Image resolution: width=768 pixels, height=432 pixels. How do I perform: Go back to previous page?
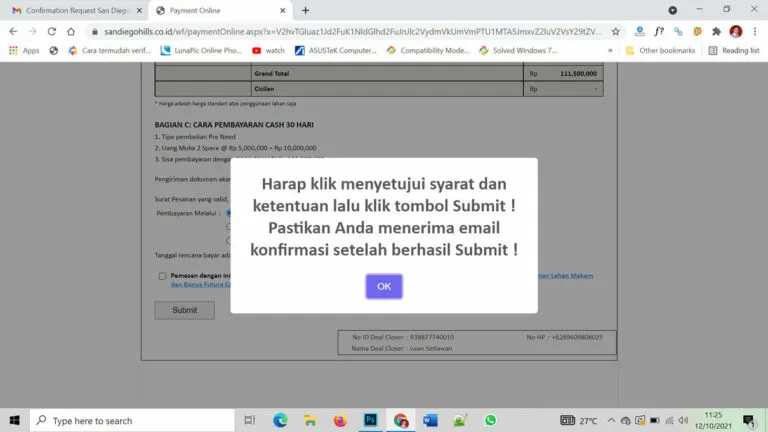(x=13, y=31)
